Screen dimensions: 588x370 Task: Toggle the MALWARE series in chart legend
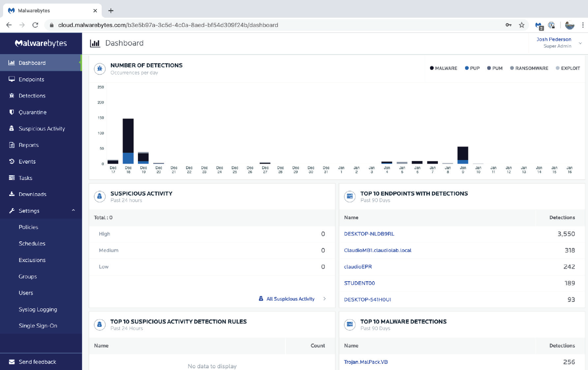(444, 68)
